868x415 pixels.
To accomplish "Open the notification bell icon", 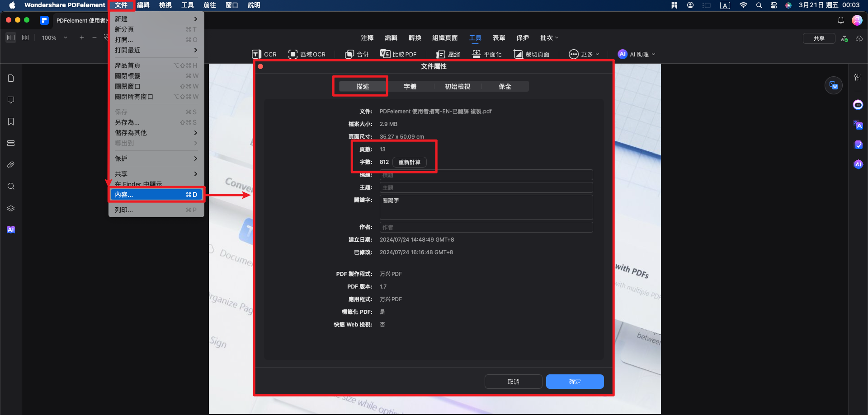I will 840,20.
